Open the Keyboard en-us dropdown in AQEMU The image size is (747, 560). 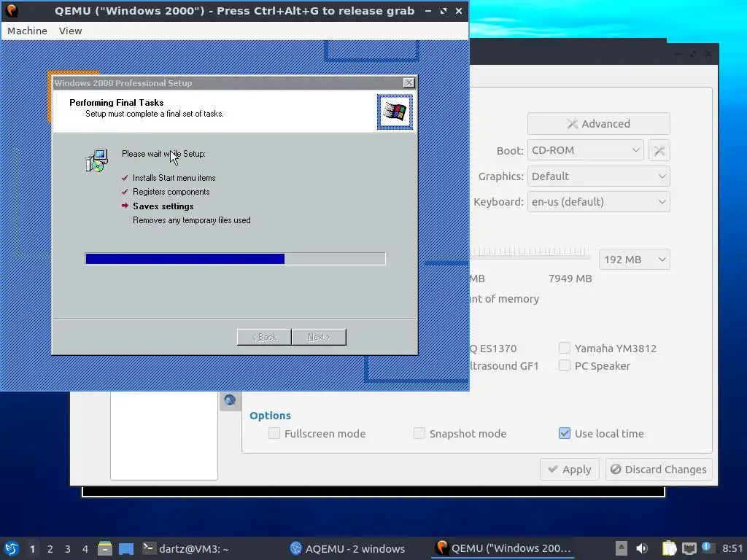pos(598,202)
